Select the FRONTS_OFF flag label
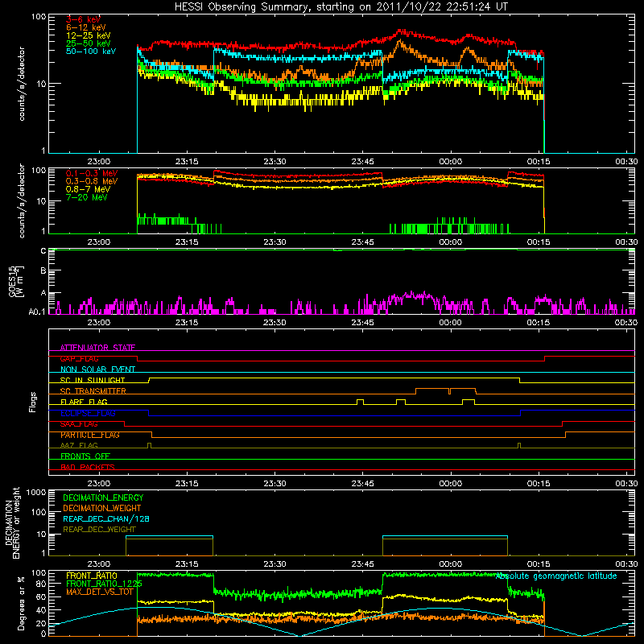Screen dimensions: 644x644 (x=85, y=456)
